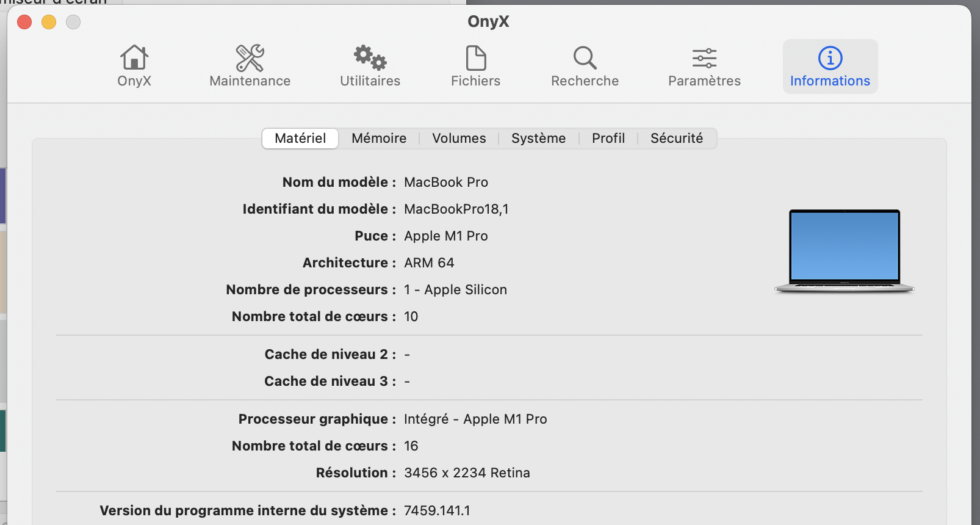
Task: Click the model identifier MacBookPro18,1 value
Action: [456, 209]
